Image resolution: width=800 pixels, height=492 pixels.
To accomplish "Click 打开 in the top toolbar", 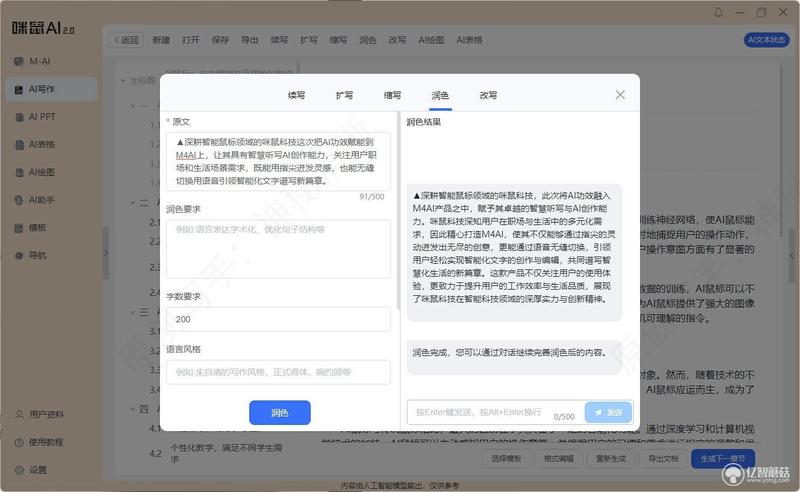I will [x=190, y=40].
